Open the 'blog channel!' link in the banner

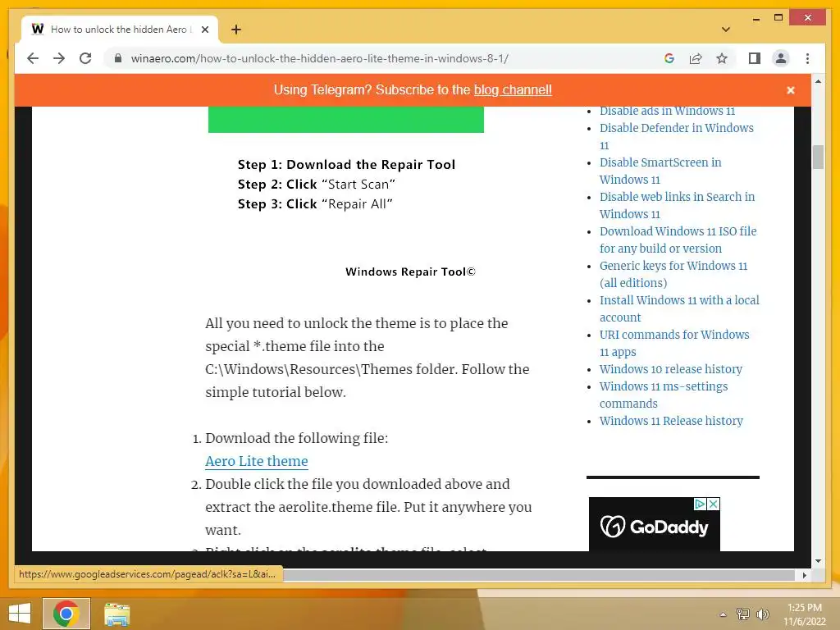(513, 90)
